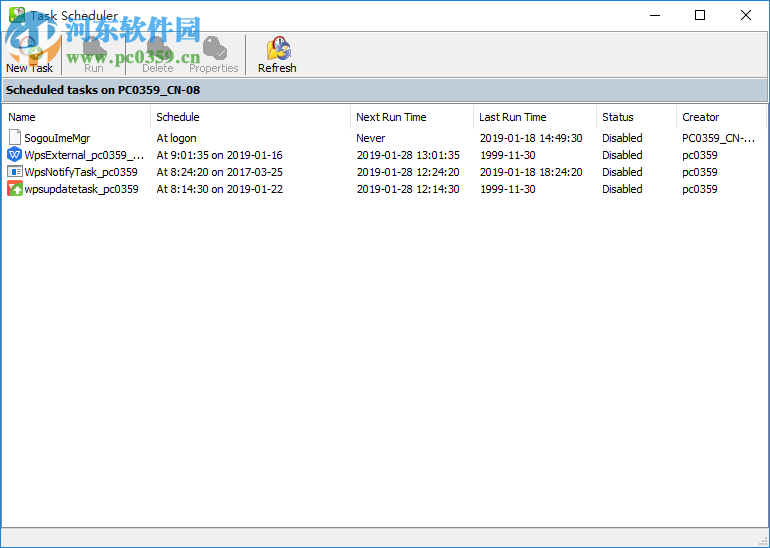The image size is (770, 548).
Task: Click wpsupdatetask last run time '1999-11-30'
Action: [x=508, y=189]
